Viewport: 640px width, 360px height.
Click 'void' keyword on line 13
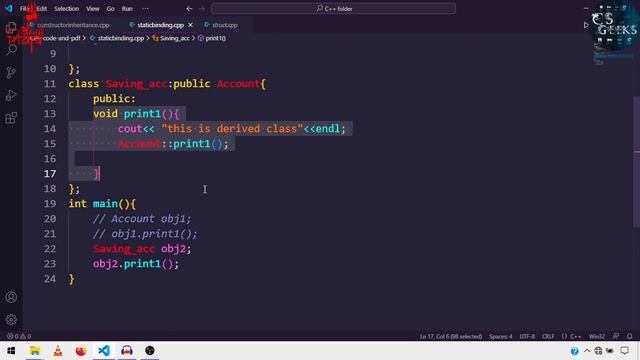[x=105, y=113]
